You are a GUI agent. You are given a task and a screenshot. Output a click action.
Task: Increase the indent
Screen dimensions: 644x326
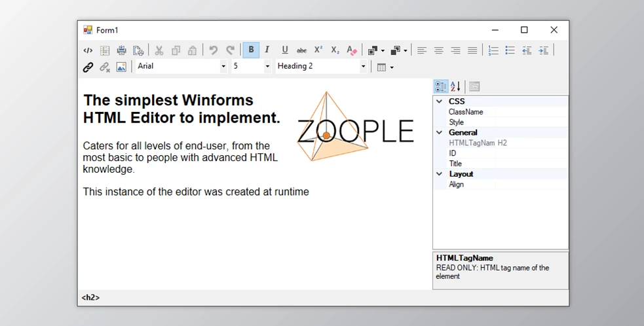[x=543, y=50]
